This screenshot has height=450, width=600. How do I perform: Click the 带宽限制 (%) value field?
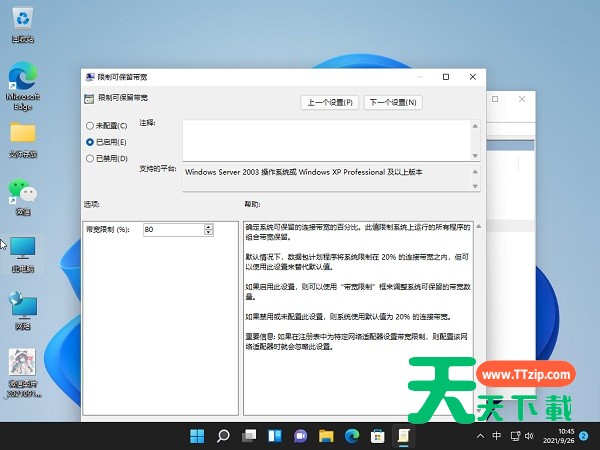[171, 230]
